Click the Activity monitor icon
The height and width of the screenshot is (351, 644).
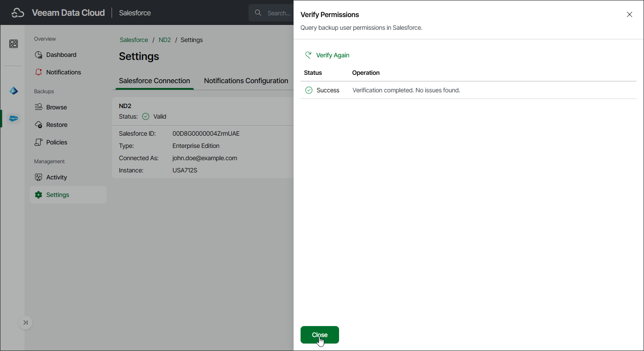(38, 177)
